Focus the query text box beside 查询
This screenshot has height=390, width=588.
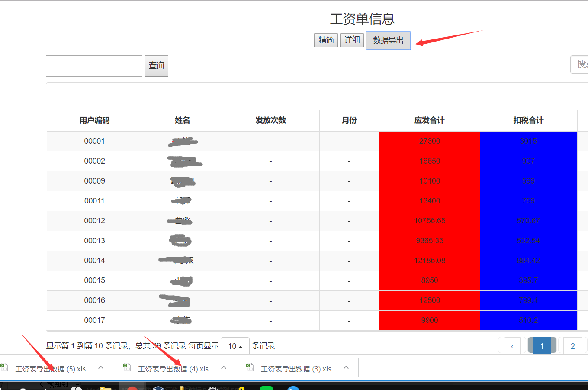coord(94,66)
